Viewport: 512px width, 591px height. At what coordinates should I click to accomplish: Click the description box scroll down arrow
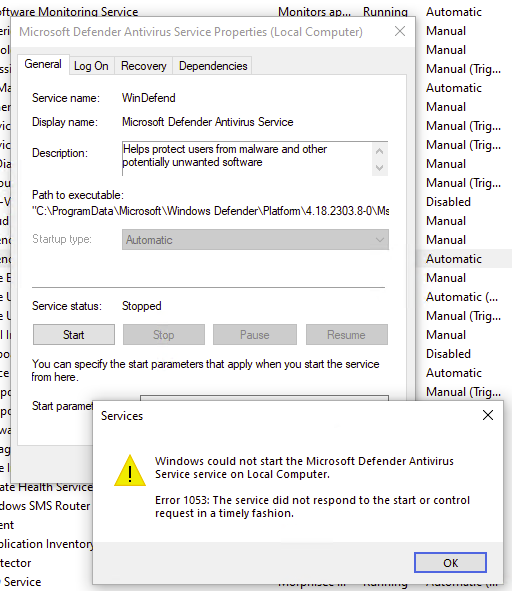click(380, 167)
